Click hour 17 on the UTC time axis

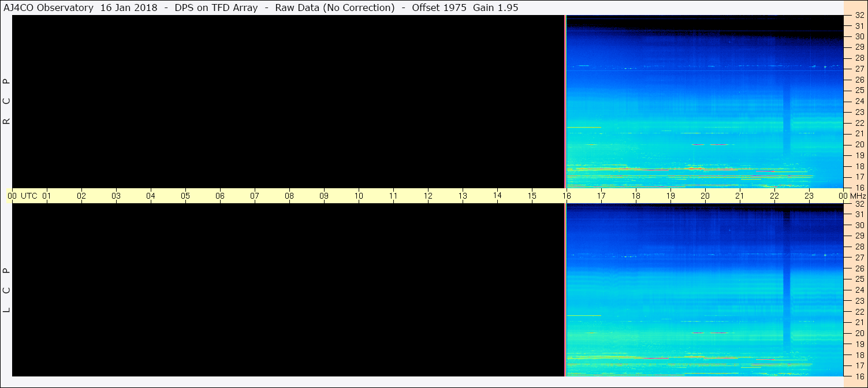click(601, 196)
